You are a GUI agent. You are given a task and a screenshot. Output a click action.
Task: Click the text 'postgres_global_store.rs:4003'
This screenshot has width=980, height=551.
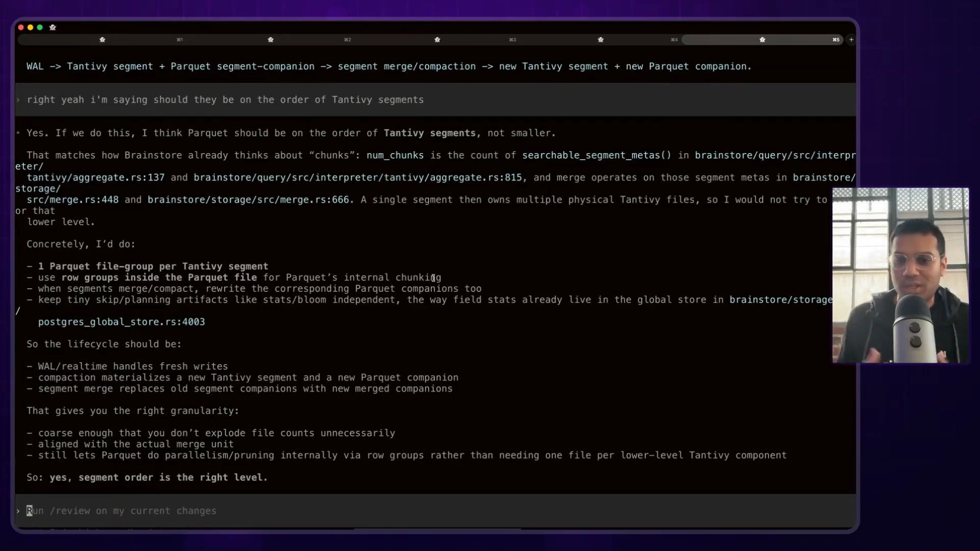[x=121, y=322]
